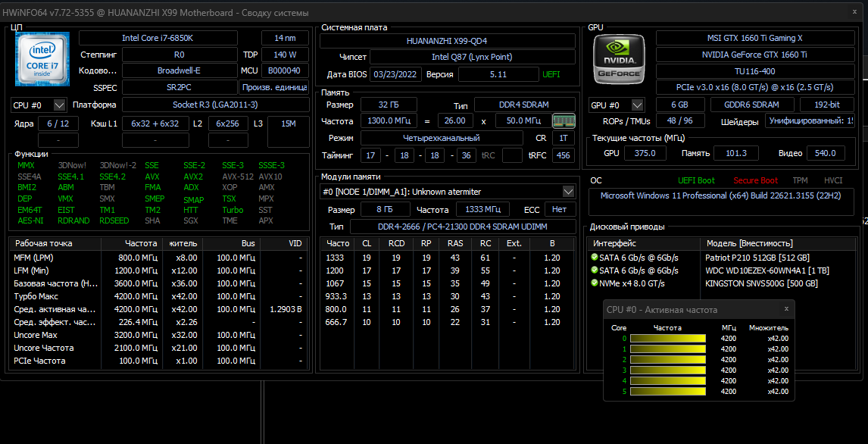Image resolution: width=868 pixels, height=444 pixels.
Task: Expand the memory module DIMM_A1 dropdown
Action: click(x=569, y=192)
